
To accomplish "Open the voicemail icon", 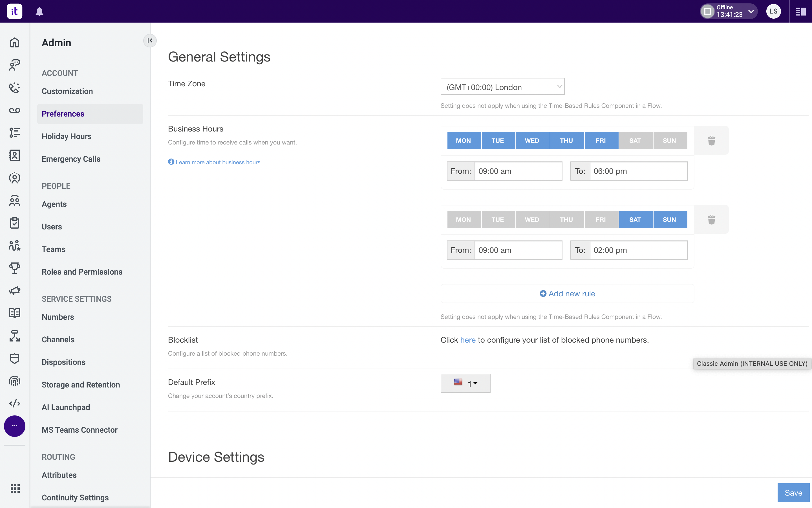I will [14, 110].
